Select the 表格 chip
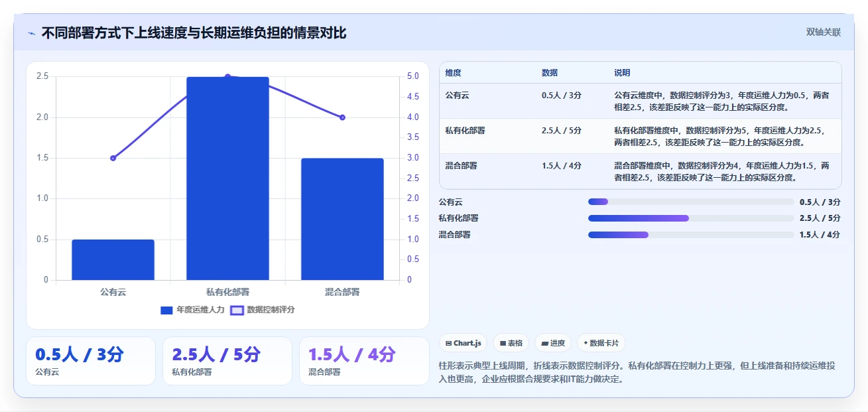868x412 pixels. pyautogui.click(x=511, y=343)
